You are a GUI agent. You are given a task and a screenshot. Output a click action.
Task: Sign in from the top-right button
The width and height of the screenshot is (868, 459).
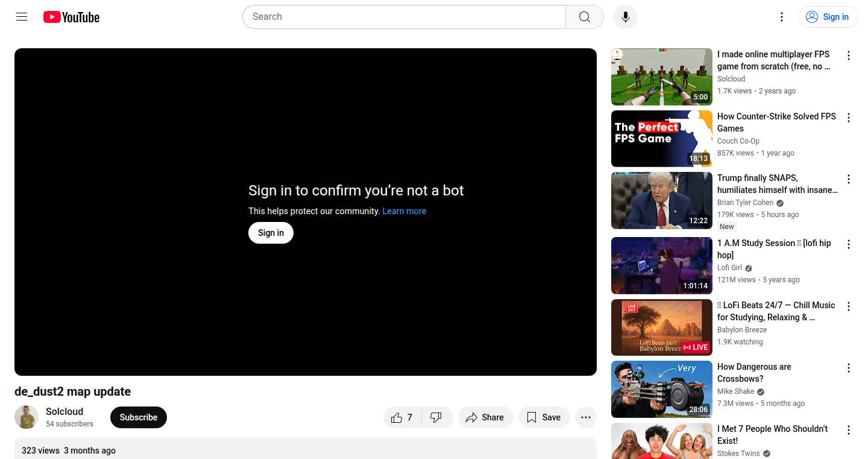coord(828,17)
